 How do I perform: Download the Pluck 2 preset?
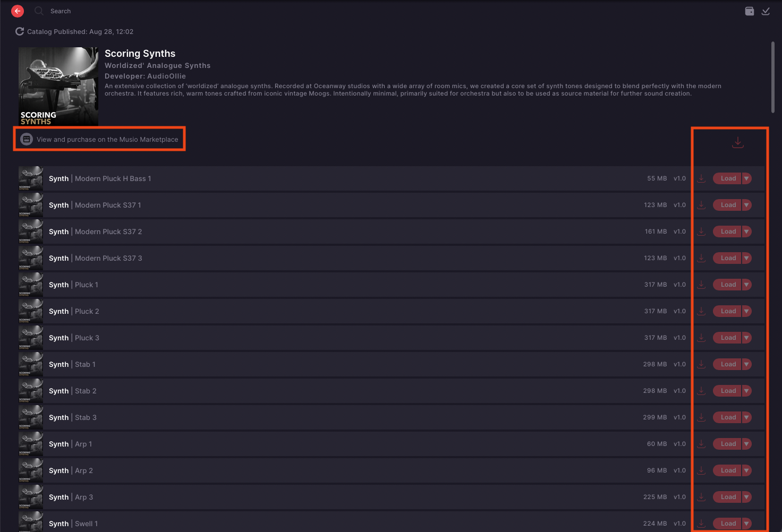(x=701, y=311)
